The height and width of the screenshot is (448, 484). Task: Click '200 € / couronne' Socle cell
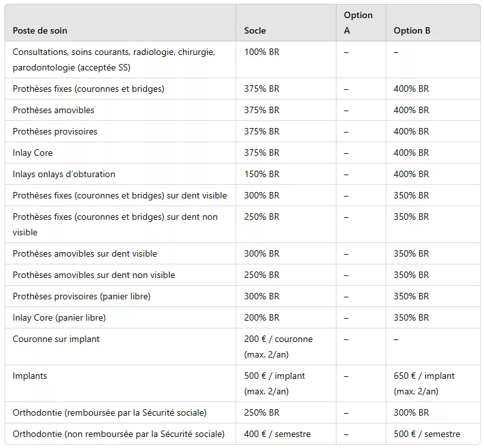278,347
